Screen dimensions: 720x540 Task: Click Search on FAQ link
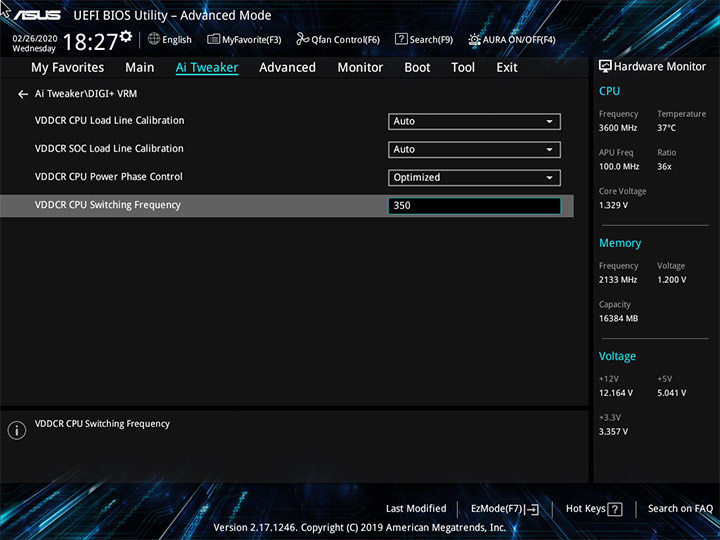[680, 508]
